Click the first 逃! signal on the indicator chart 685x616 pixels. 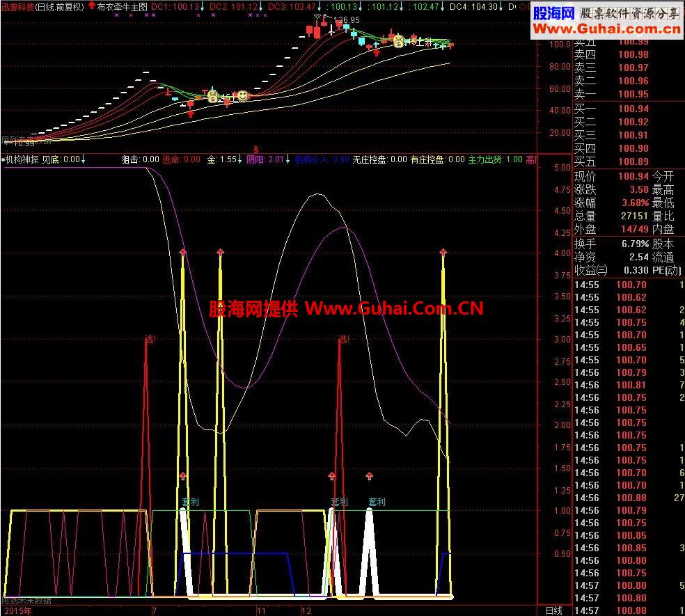[x=150, y=339]
